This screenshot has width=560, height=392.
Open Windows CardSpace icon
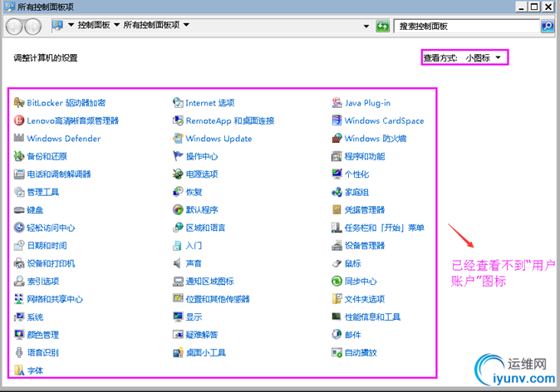pyautogui.click(x=336, y=120)
